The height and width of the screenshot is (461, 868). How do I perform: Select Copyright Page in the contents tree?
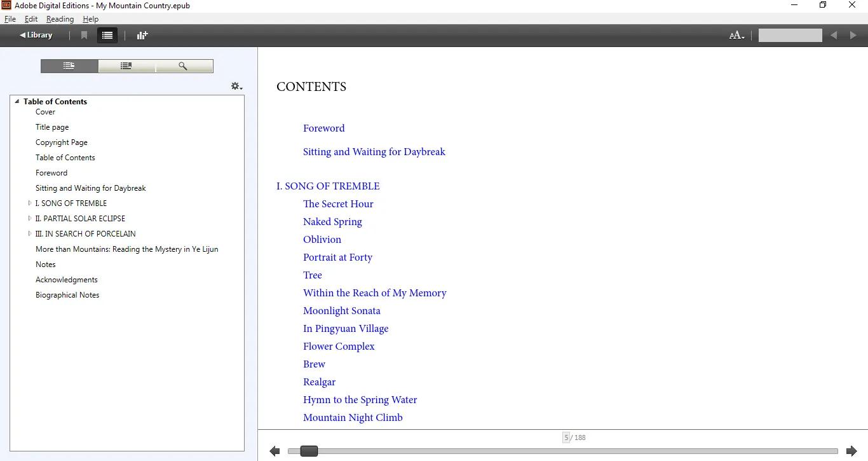click(62, 142)
